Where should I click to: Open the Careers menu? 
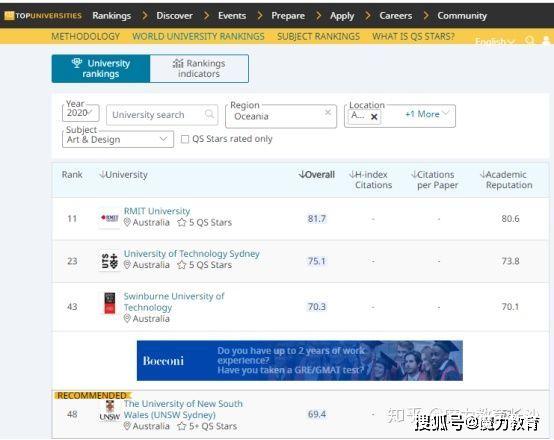click(x=396, y=16)
